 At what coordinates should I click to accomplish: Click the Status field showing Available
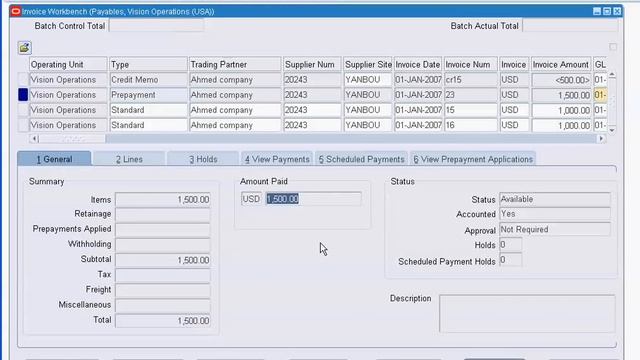[555, 199]
